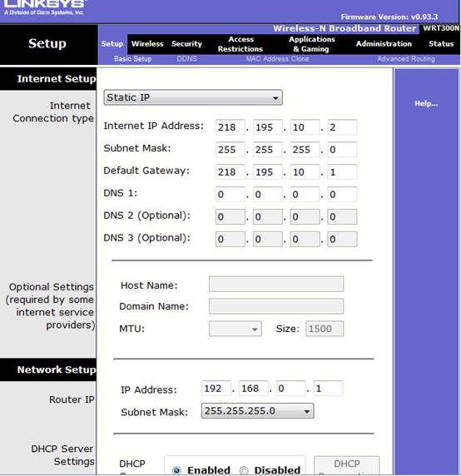Click Default Gateway third octet 10
This screenshot has height=476, width=461.
pyautogui.click(x=305, y=172)
